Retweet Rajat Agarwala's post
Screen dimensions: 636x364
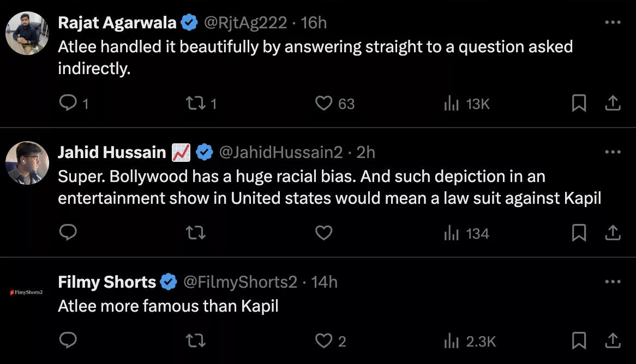(195, 103)
